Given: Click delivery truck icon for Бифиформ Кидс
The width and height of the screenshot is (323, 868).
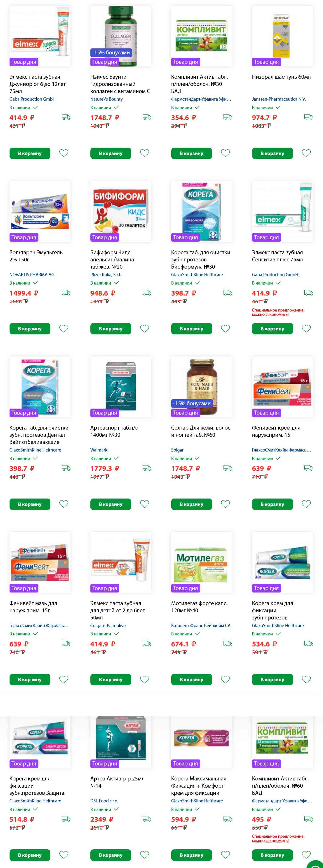Looking at the screenshot, I should coord(147,292).
